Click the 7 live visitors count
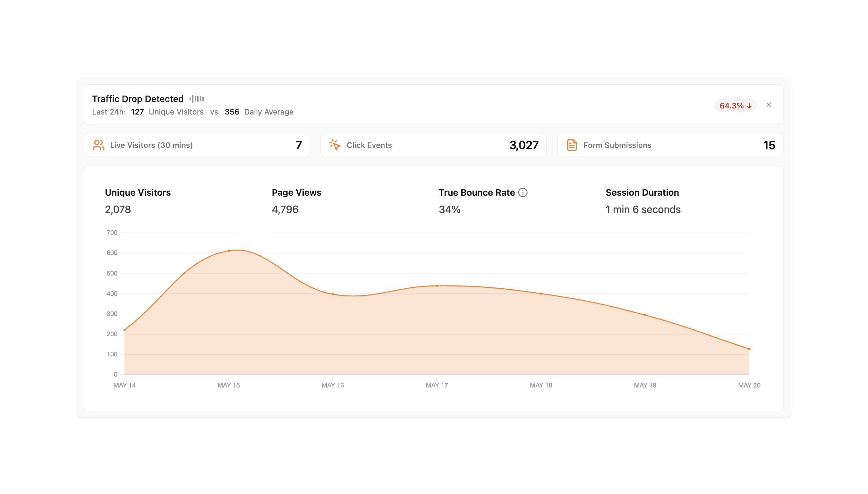This screenshot has width=868, height=494. tap(299, 145)
